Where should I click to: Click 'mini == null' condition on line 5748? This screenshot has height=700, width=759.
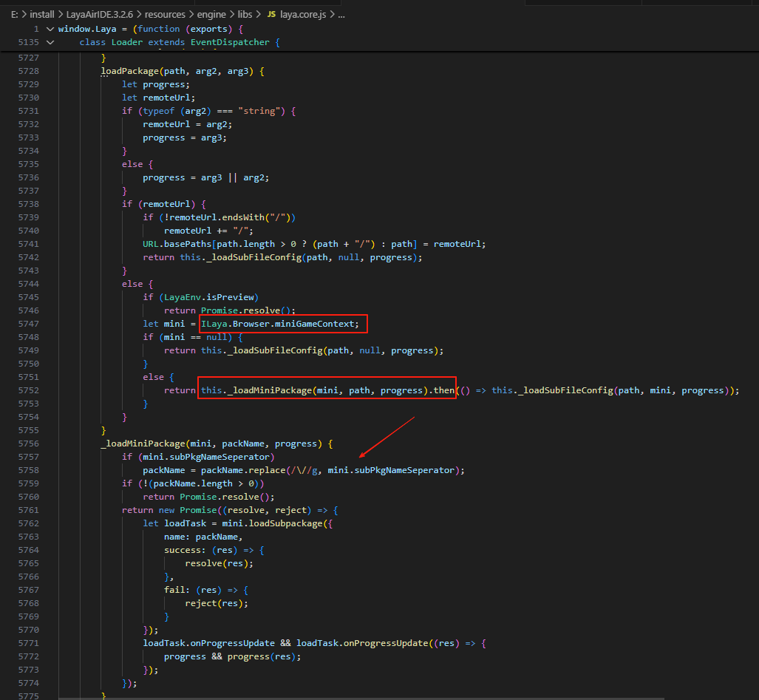pyautogui.click(x=195, y=337)
